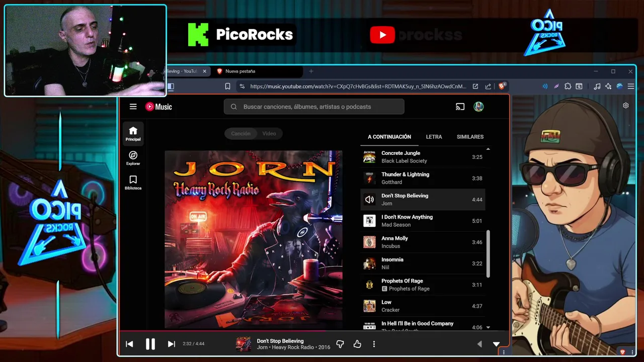Open the browser main hamburger menu
The image size is (644, 362).
[630, 86]
